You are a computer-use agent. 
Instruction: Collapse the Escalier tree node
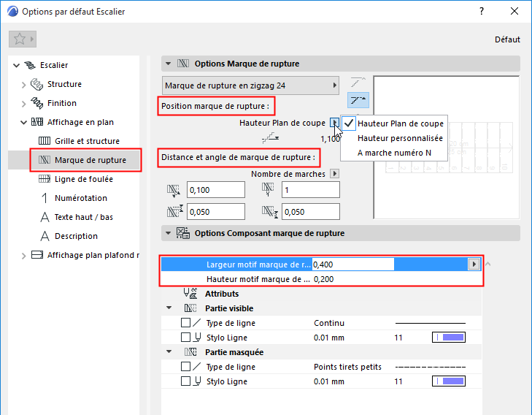pos(16,65)
